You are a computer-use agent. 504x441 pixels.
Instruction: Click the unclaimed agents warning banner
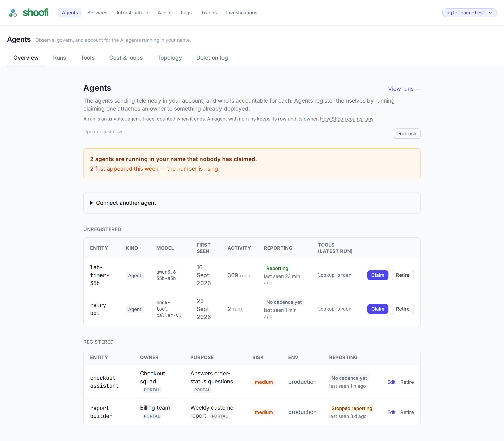tap(252, 164)
